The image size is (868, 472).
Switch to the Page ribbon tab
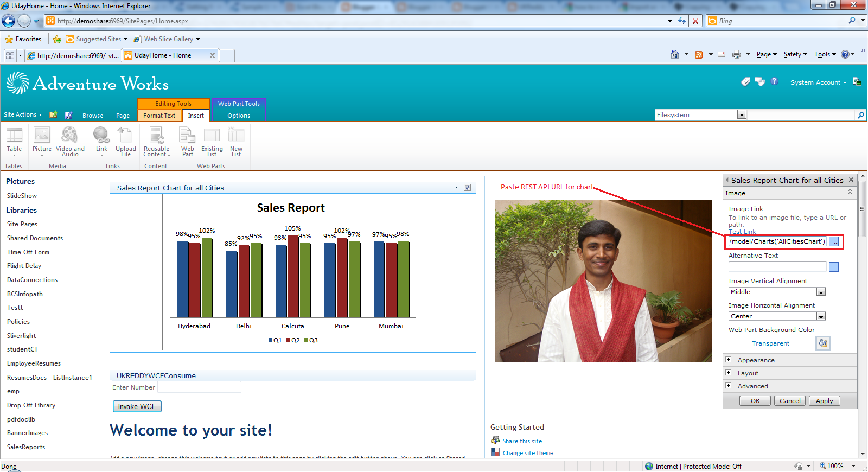[123, 116]
